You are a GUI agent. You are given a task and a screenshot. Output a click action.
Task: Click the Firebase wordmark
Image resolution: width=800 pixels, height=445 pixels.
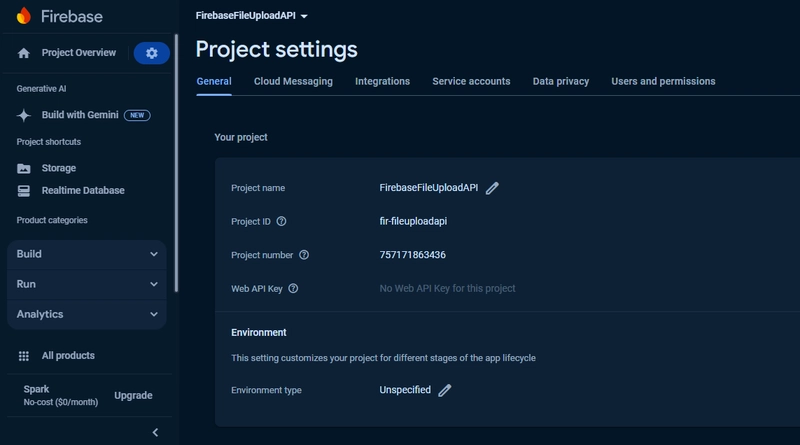(71, 17)
